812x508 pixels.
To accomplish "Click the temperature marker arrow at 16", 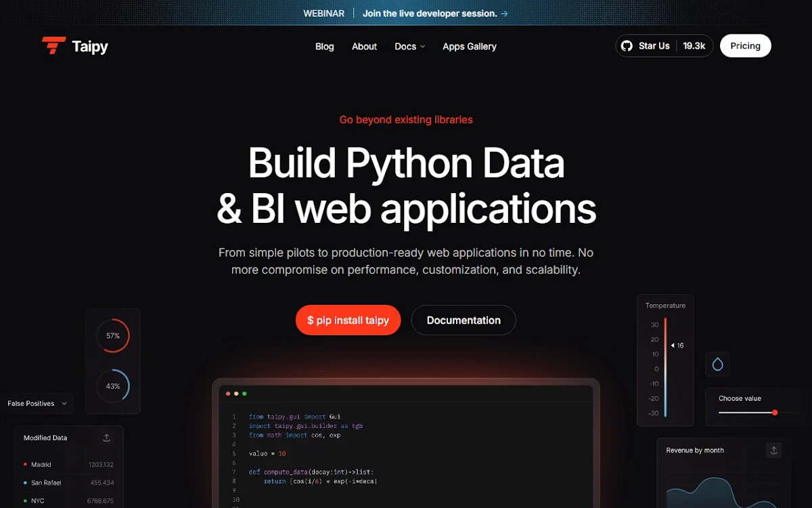I will coord(673,345).
